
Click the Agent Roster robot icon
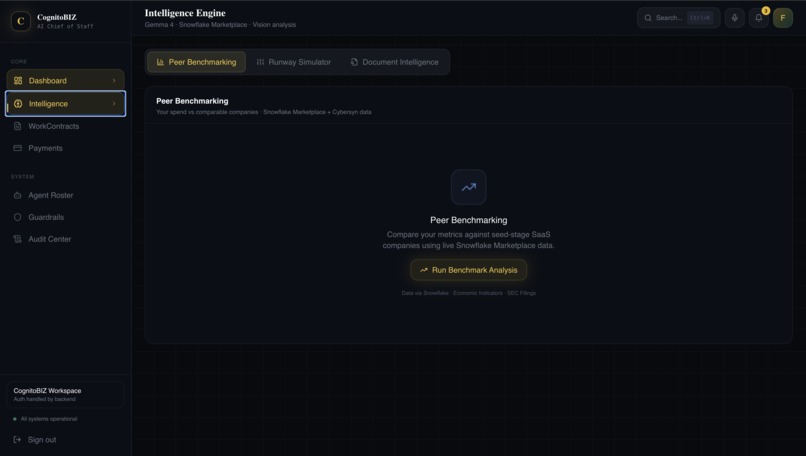17,195
